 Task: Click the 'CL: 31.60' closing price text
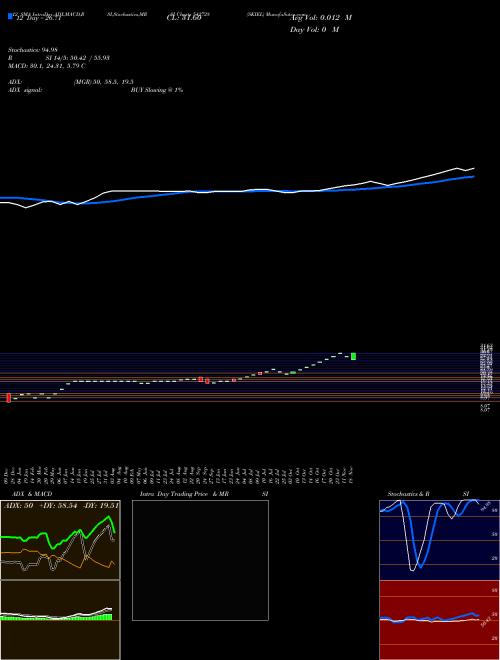(x=184, y=19)
